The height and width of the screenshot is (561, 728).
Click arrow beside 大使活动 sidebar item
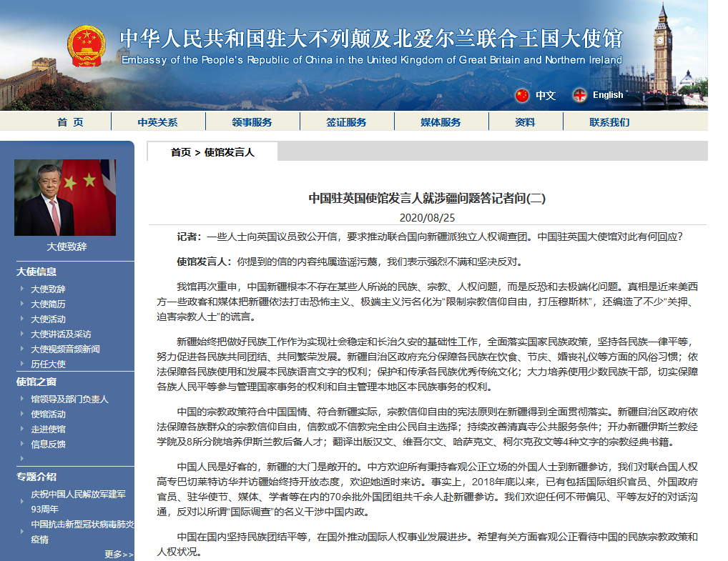point(22,319)
